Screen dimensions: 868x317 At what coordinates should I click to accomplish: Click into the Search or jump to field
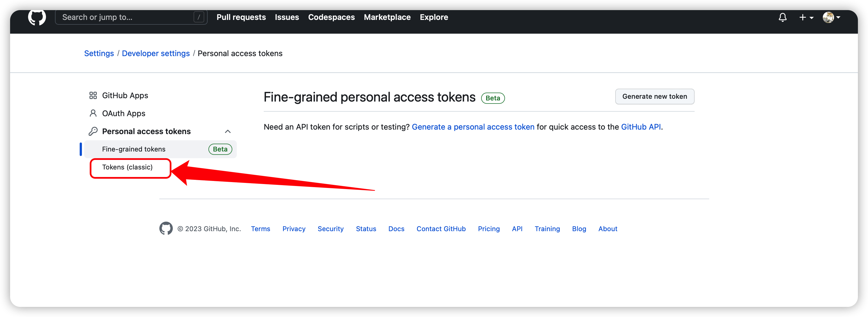[131, 17]
